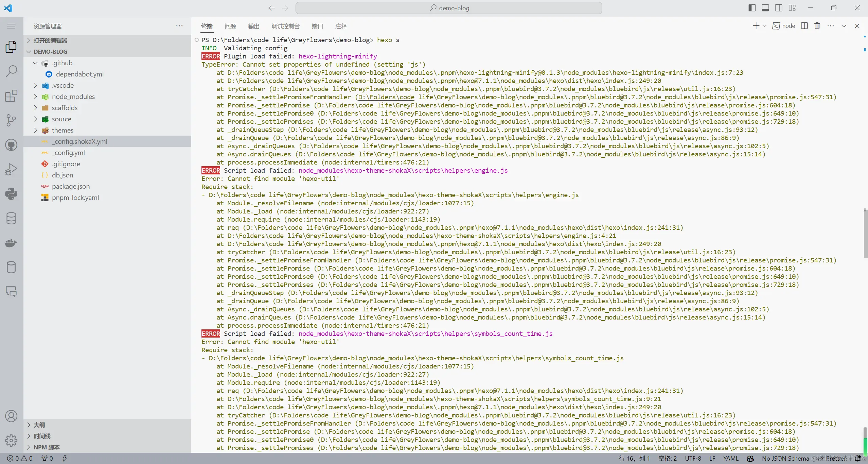The width and height of the screenshot is (868, 464).
Task: Open Run and Debug view icon
Action: (11, 169)
